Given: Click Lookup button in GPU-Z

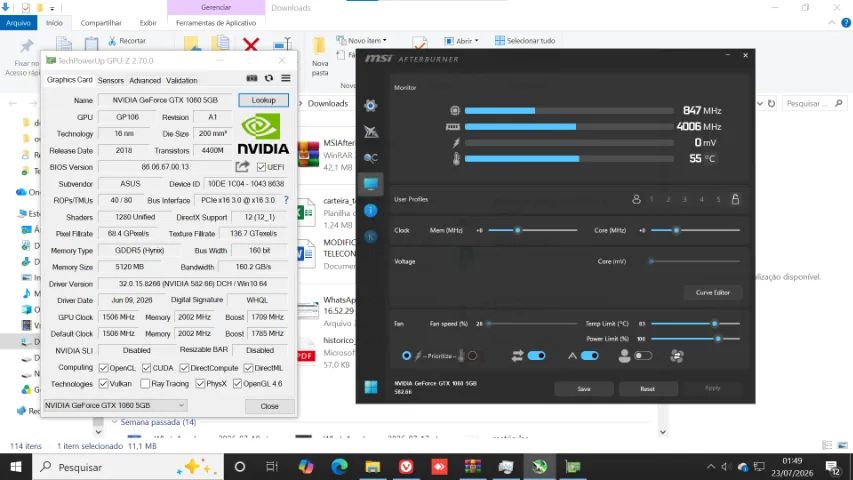Looking at the screenshot, I should pos(263,100).
